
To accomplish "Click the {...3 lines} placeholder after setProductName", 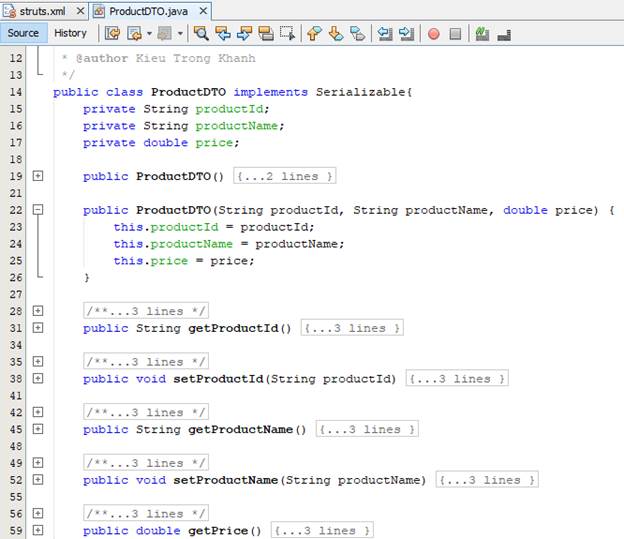I will (488, 480).
